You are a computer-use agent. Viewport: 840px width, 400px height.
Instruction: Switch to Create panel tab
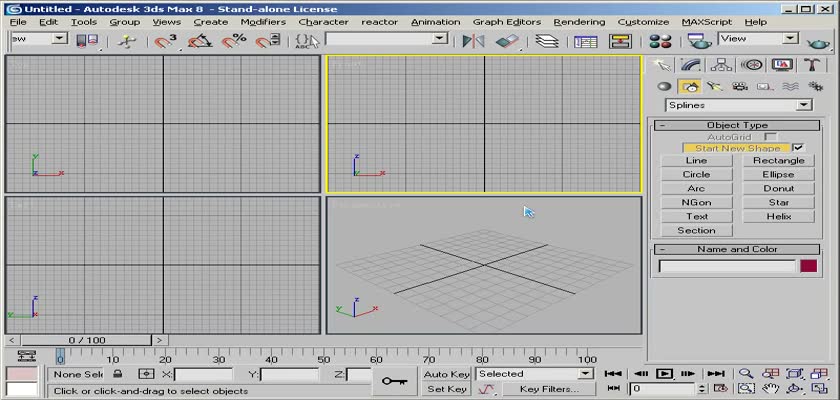coord(662,65)
